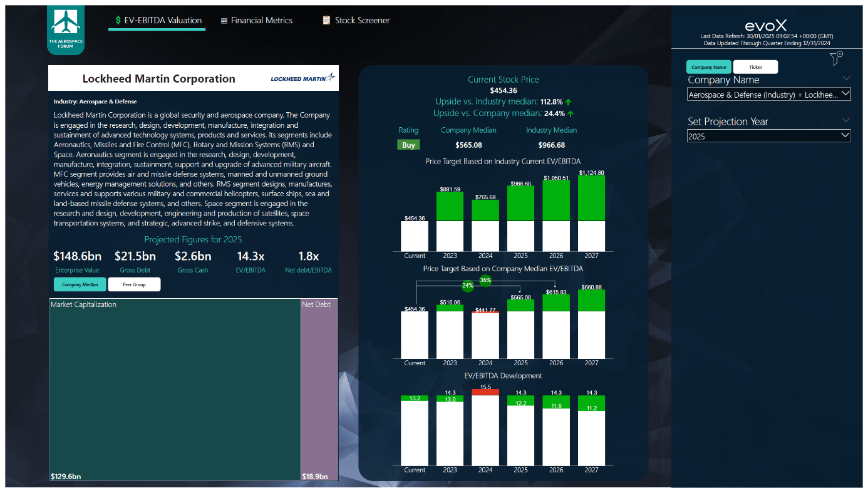Viewport: 868px width, 493px height.
Task: Click the grid icon next to Financial Metrics
Action: tap(224, 20)
